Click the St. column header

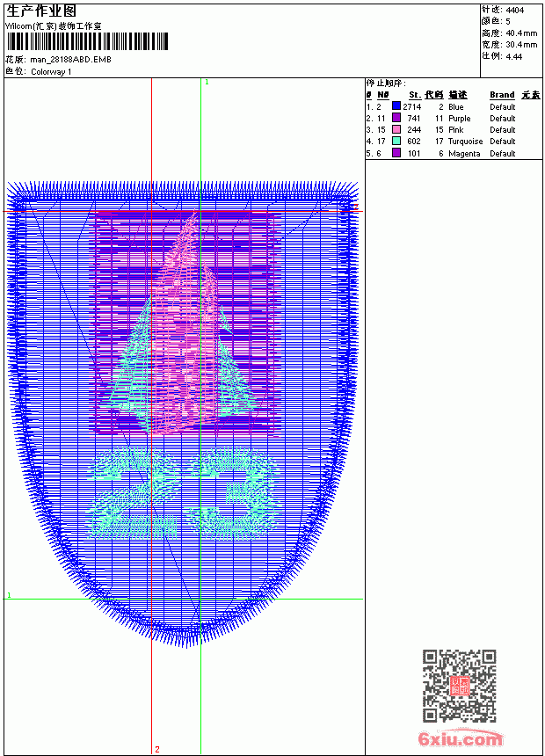pos(415,95)
